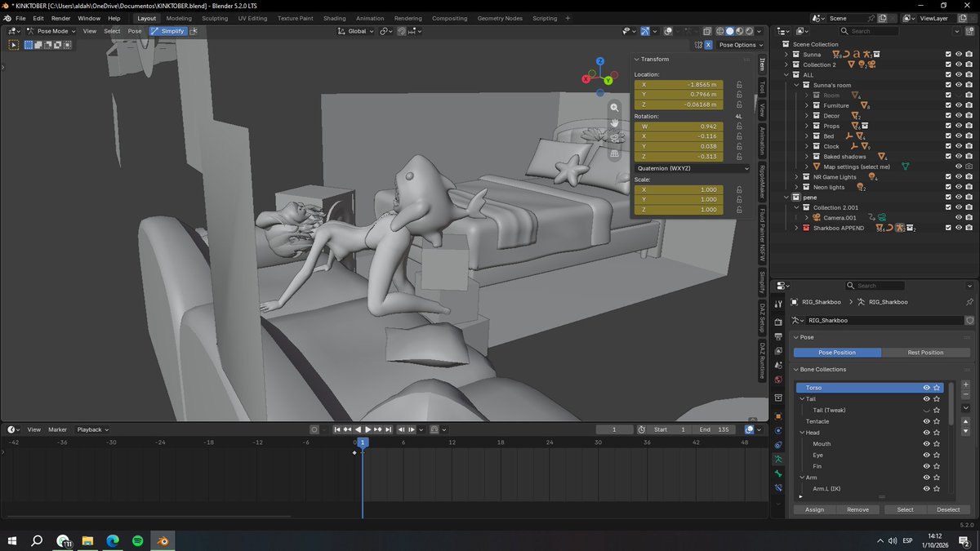Screen dimensions: 980x551
Task: Jump to the timeline start frame
Action: (x=336, y=429)
